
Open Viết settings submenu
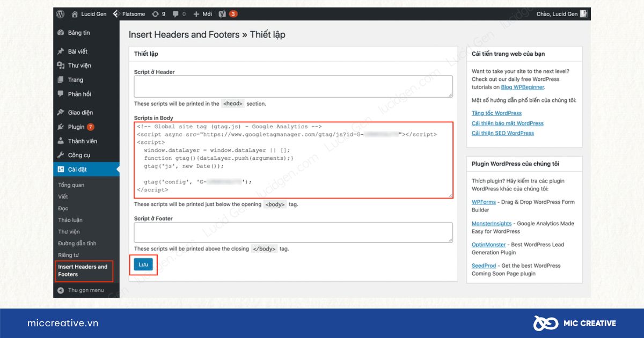[x=63, y=196]
